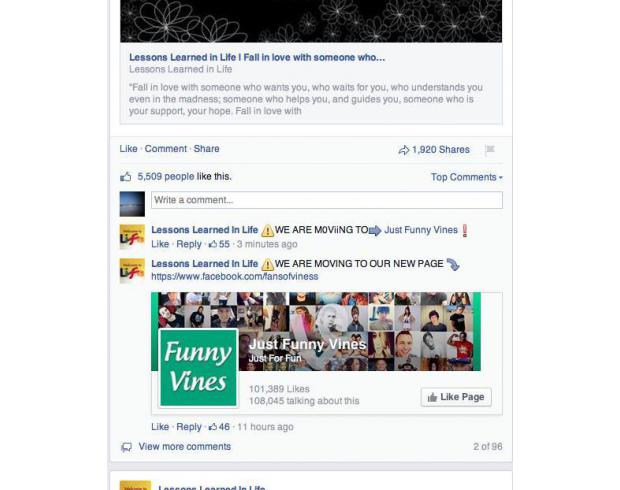620x490 pixels.
Task: Open the Just Funny Vines link in first comment
Action: click(421, 230)
